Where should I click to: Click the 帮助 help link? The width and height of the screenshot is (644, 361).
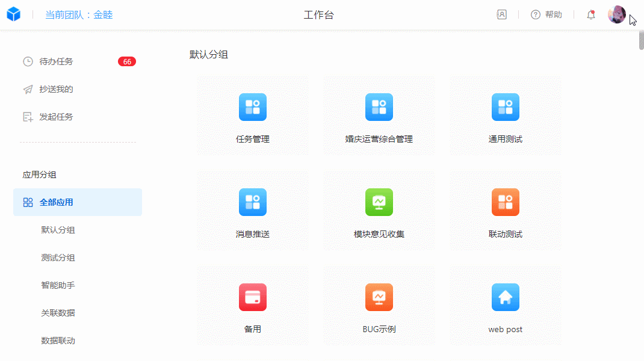(546, 15)
